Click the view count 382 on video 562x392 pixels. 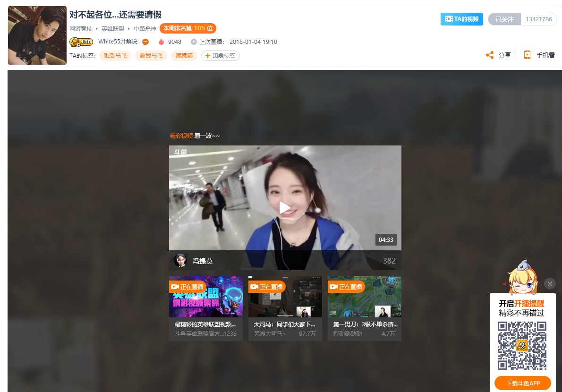click(389, 261)
